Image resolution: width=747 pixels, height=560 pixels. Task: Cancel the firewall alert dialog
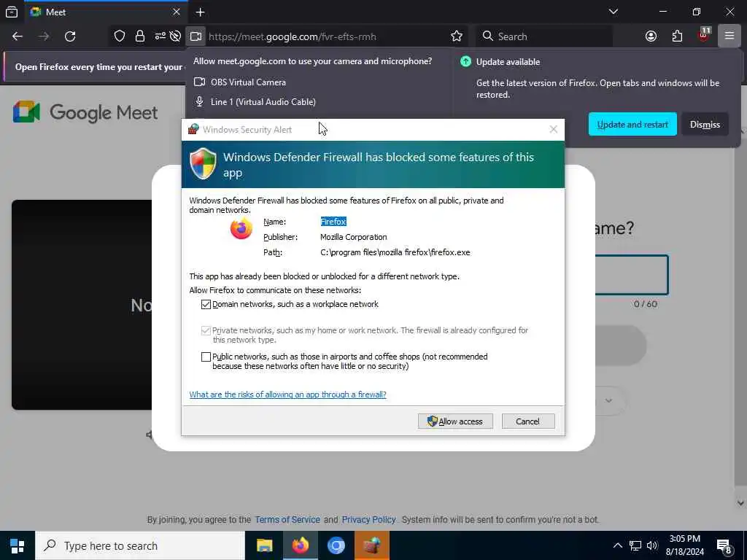pos(528,421)
